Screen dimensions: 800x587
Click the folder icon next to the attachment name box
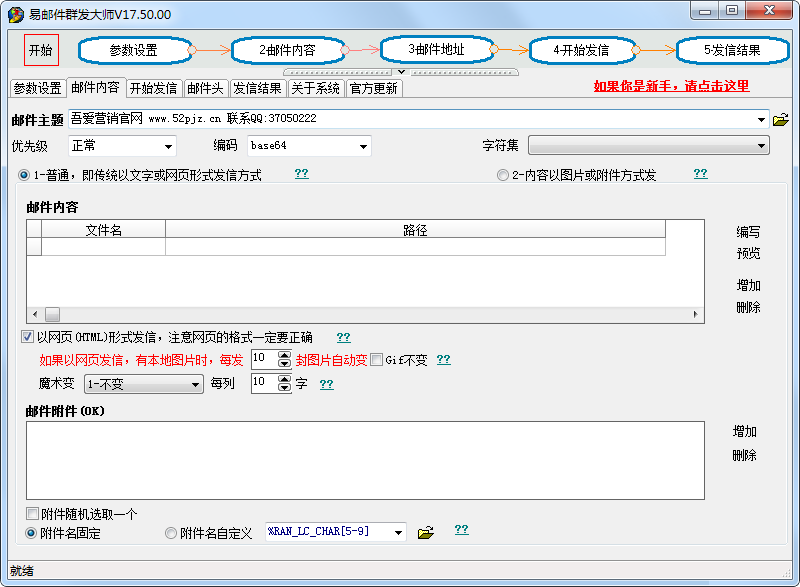(425, 533)
